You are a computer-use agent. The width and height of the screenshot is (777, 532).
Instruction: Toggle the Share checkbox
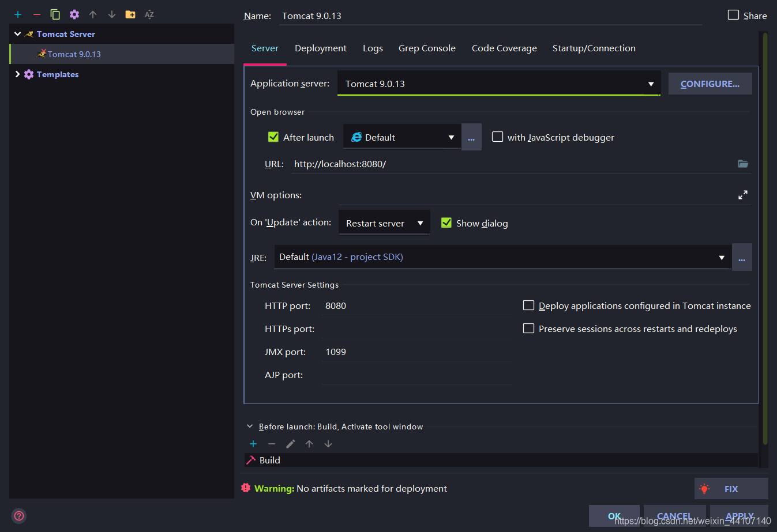(x=733, y=15)
